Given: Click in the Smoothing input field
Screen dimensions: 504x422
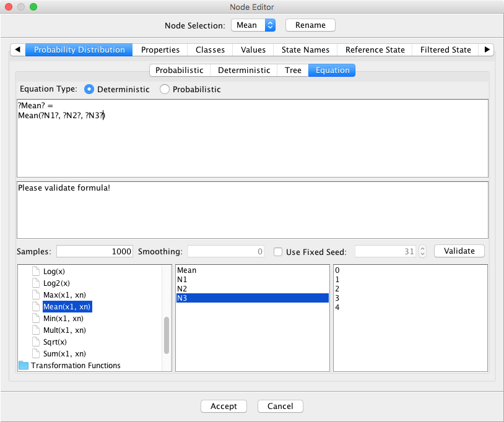Looking at the screenshot, I should click(x=226, y=251).
